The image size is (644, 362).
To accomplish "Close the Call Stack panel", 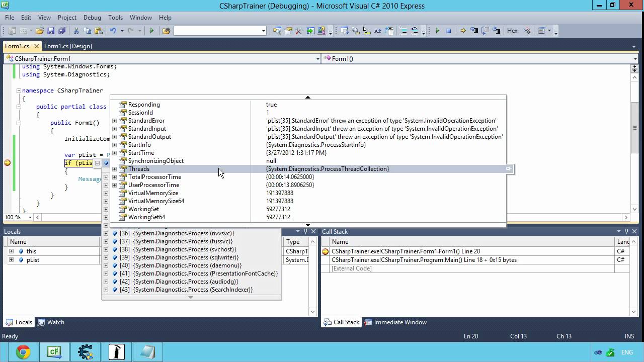I will coord(635,231).
